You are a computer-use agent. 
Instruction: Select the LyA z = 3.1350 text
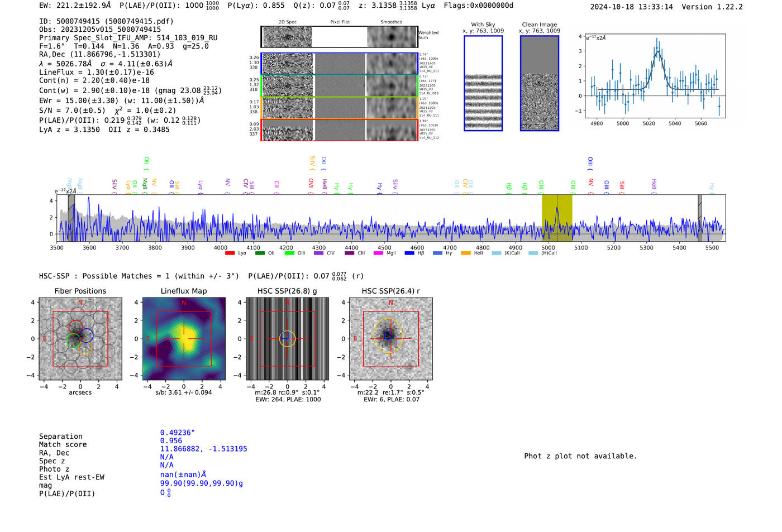pyautogui.click(x=69, y=130)
